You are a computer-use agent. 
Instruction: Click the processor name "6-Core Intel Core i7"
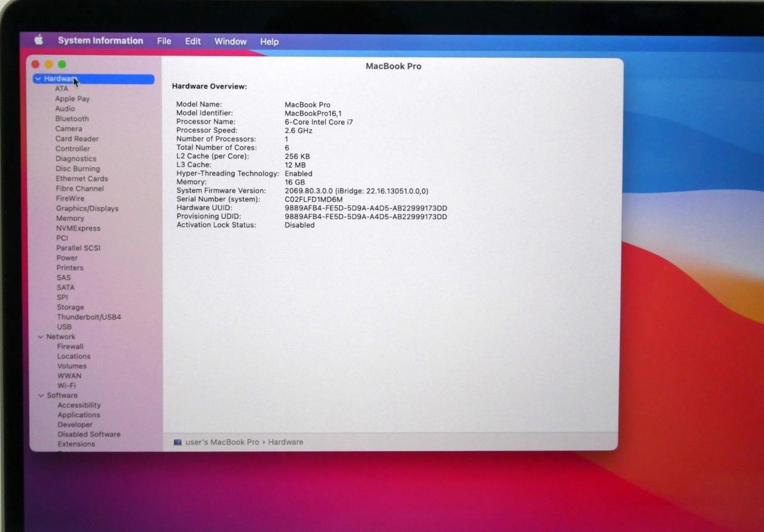coord(319,122)
